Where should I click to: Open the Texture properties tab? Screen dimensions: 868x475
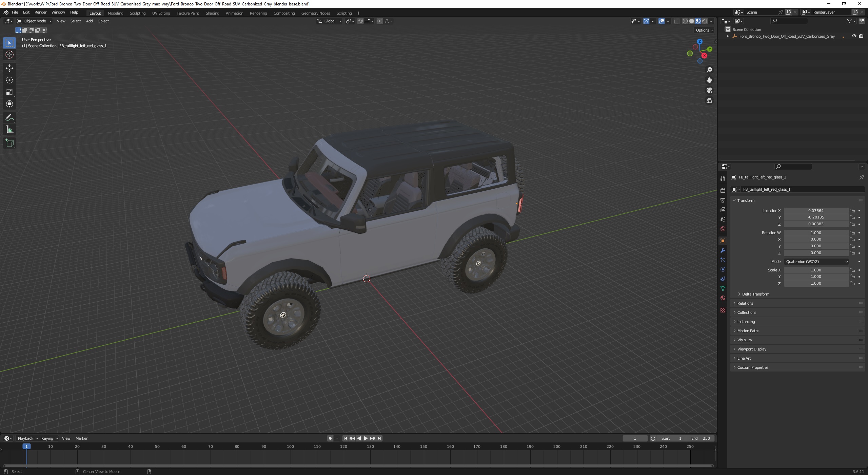pyautogui.click(x=723, y=310)
